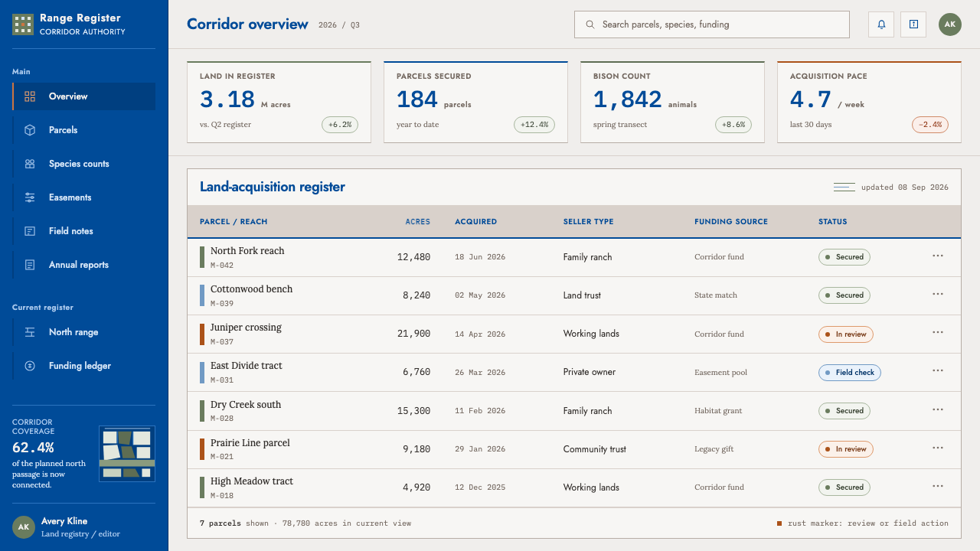This screenshot has width=980, height=551.
Task: Open row actions for Prairie Line parcel
Action: click(938, 448)
